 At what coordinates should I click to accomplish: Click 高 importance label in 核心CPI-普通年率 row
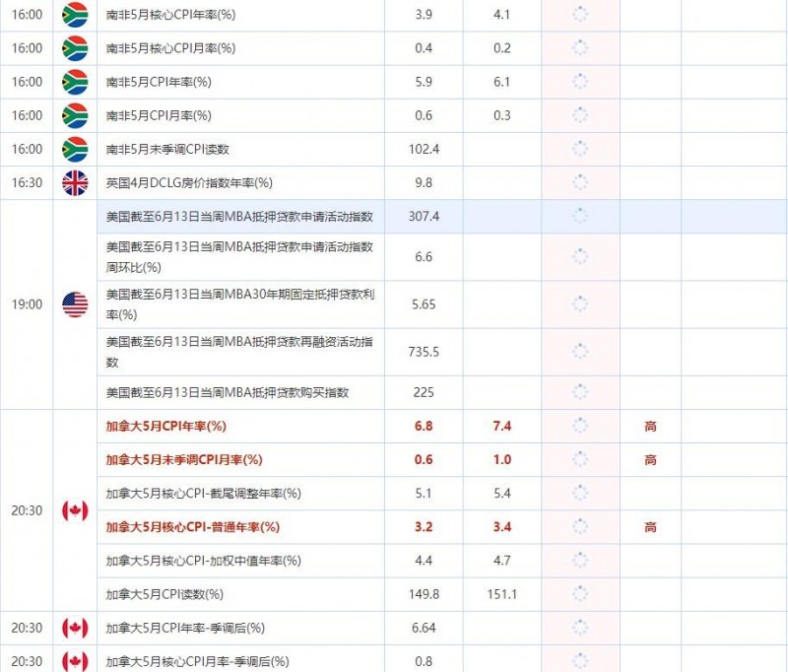[650, 527]
